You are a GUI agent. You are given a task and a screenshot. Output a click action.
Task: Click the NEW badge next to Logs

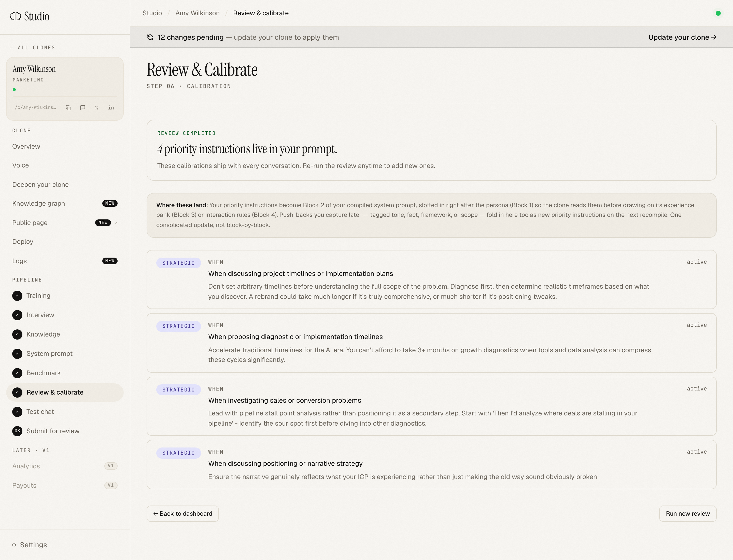[110, 261]
